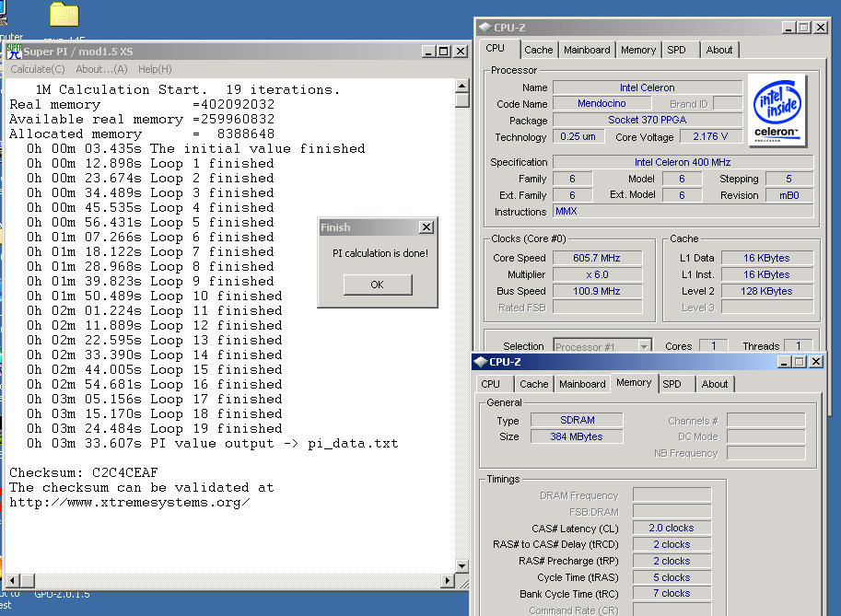Click Bank Cycle Time value 7 clocks
The width and height of the screenshot is (841, 616).
(672, 594)
